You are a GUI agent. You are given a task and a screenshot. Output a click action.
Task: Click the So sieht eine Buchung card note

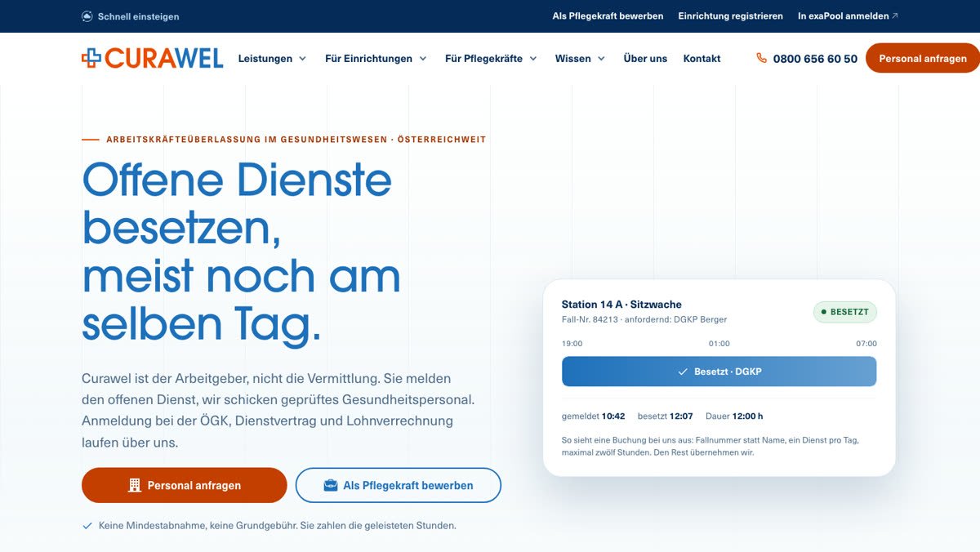click(710, 446)
